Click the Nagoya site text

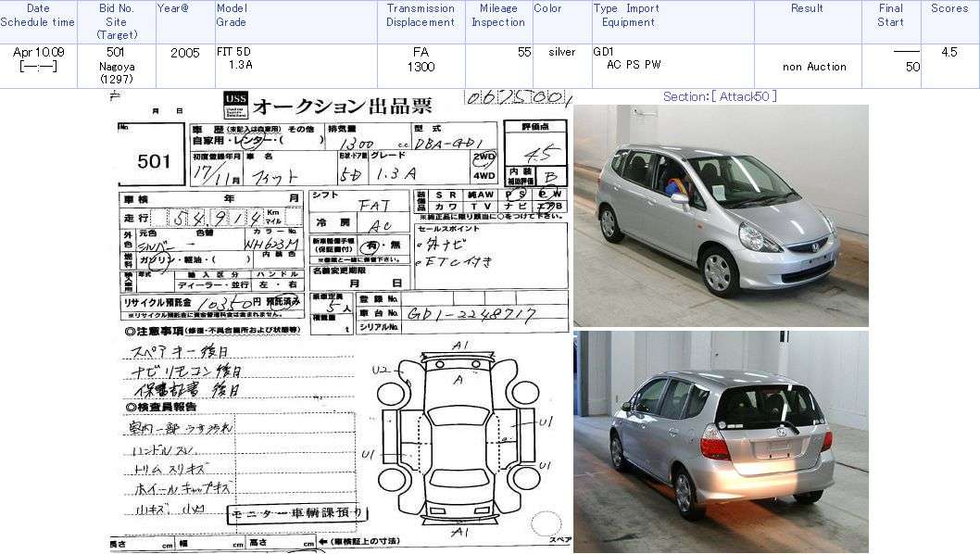tap(117, 67)
